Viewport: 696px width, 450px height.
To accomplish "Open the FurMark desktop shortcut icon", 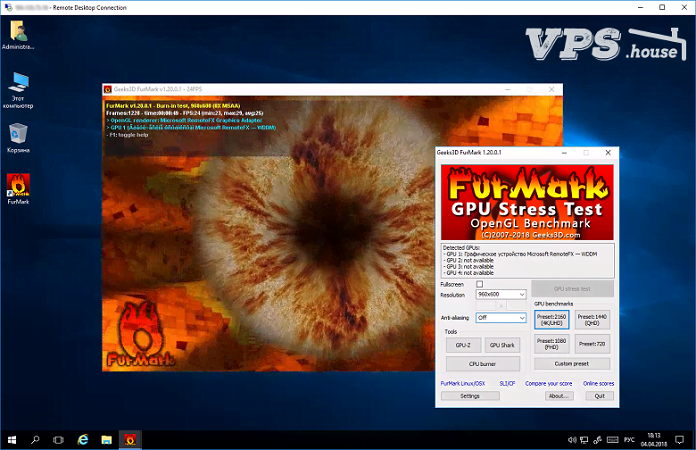I will [17, 185].
